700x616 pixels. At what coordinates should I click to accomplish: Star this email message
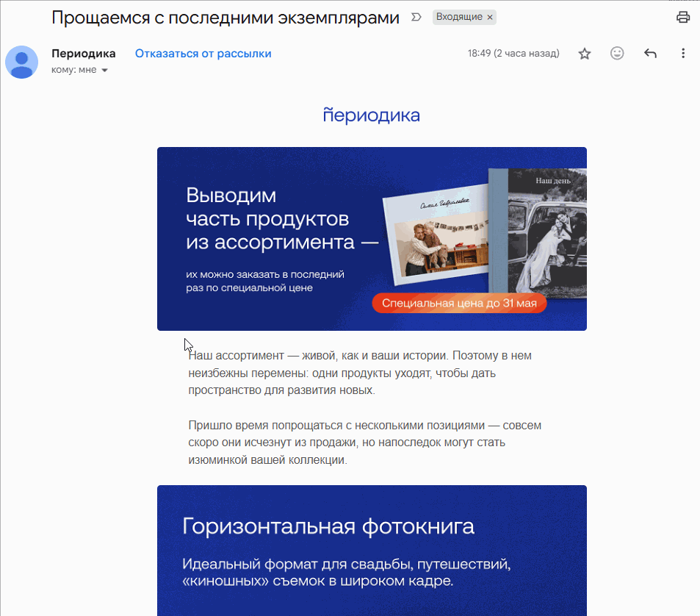coord(585,54)
